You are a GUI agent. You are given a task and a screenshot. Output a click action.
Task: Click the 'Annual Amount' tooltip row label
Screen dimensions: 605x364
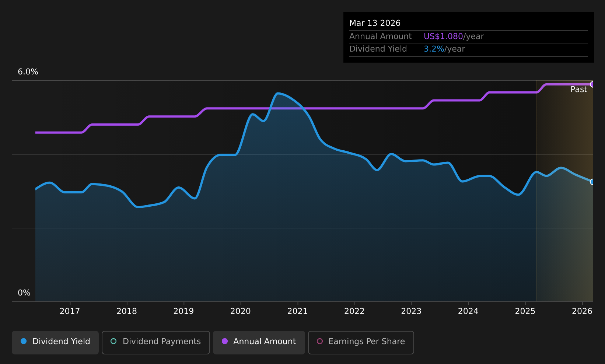tap(381, 36)
